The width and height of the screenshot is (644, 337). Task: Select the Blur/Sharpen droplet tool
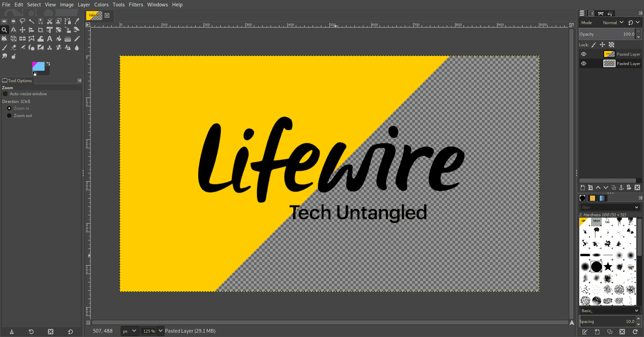[77, 47]
